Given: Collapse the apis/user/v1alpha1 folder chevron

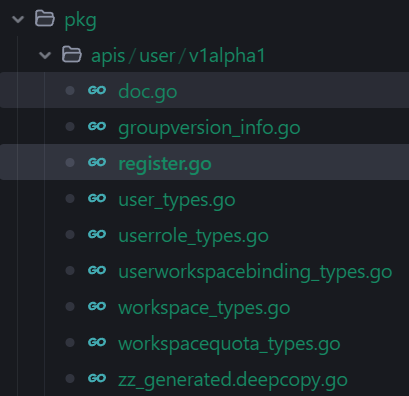Looking at the screenshot, I should [45, 55].
